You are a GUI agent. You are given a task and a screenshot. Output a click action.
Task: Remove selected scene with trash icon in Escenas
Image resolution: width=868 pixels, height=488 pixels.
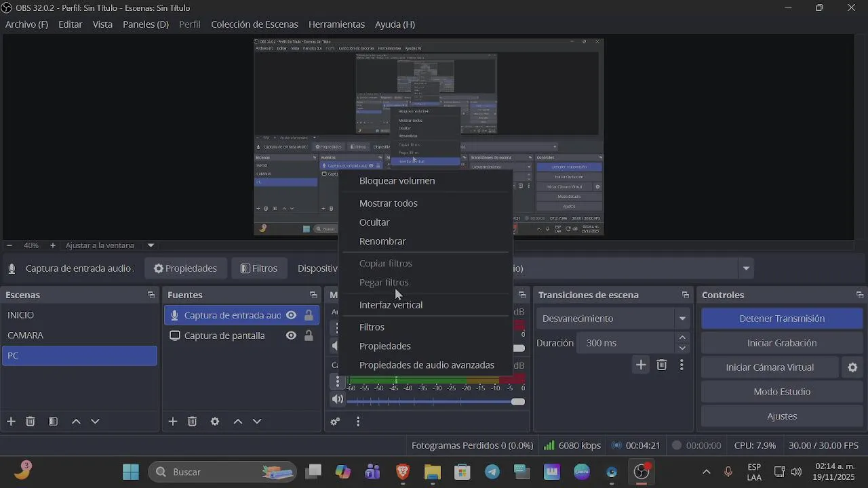coord(31,422)
